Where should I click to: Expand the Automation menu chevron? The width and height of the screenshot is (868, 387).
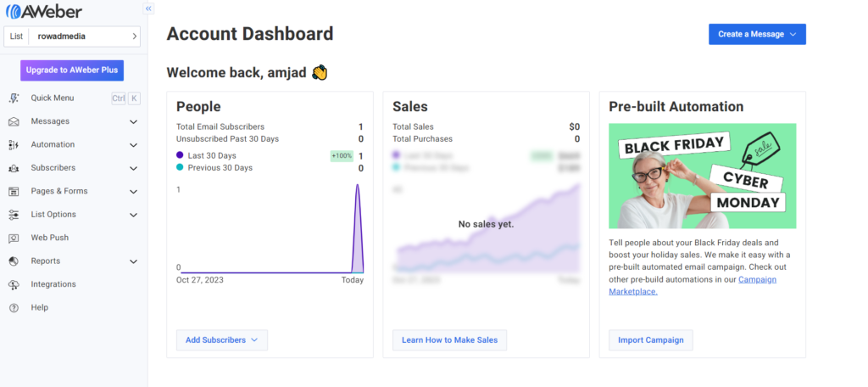(133, 145)
